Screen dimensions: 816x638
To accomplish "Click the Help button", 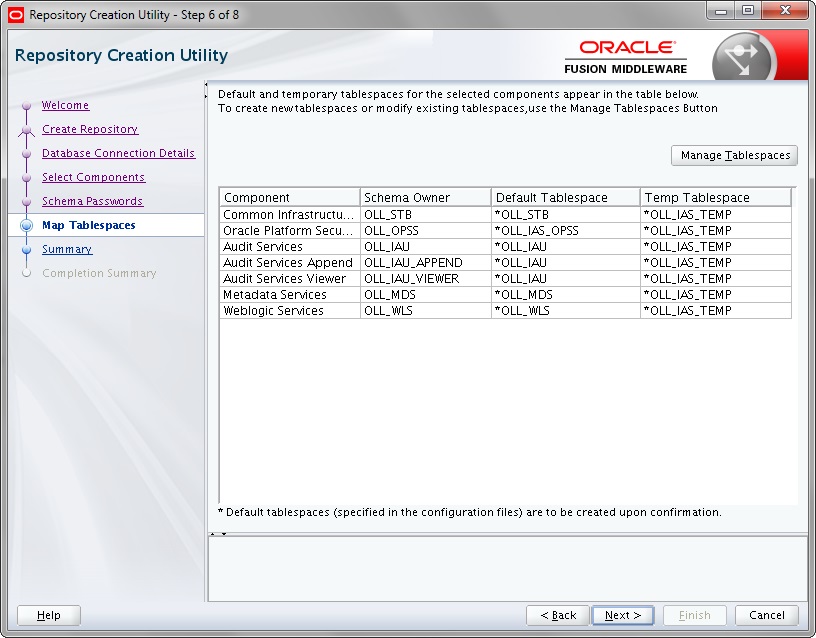I will click(49, 615).
